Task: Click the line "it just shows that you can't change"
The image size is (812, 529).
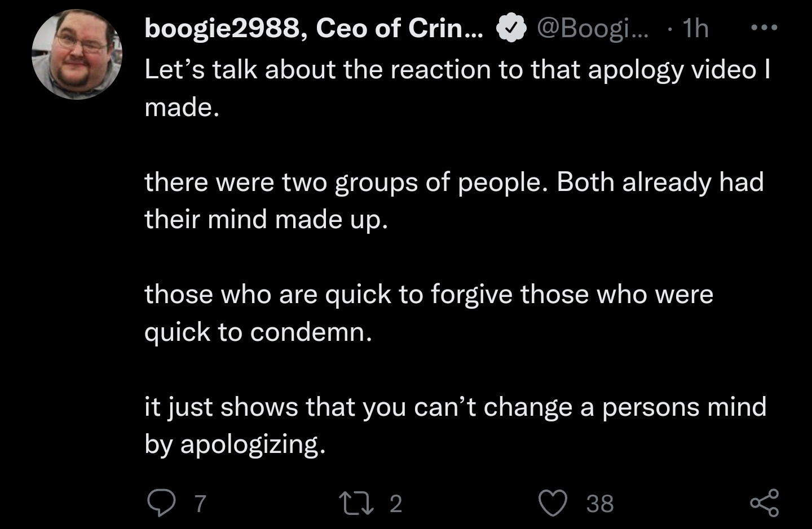Action: click(x=455, y=407)
